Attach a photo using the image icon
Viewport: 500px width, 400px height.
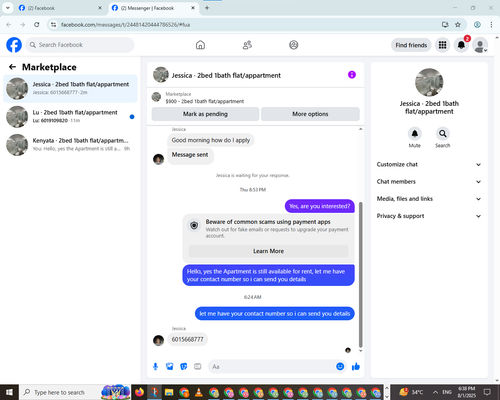170,367
